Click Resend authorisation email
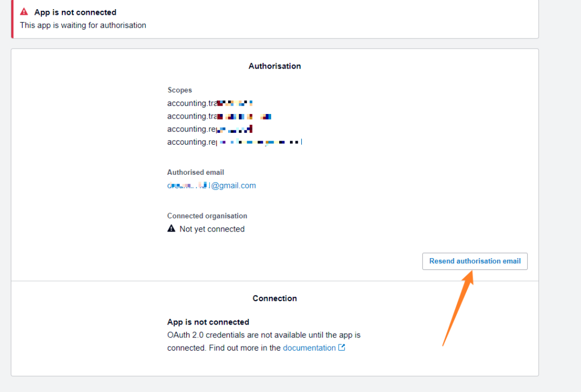 pyautogui.click(x=474, y=261)
